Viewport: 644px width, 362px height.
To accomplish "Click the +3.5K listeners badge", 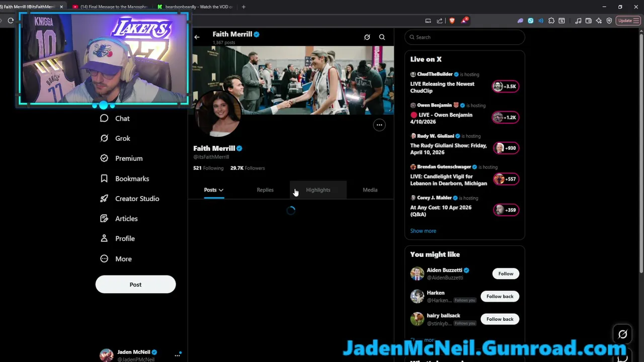I will click(506, 86).
